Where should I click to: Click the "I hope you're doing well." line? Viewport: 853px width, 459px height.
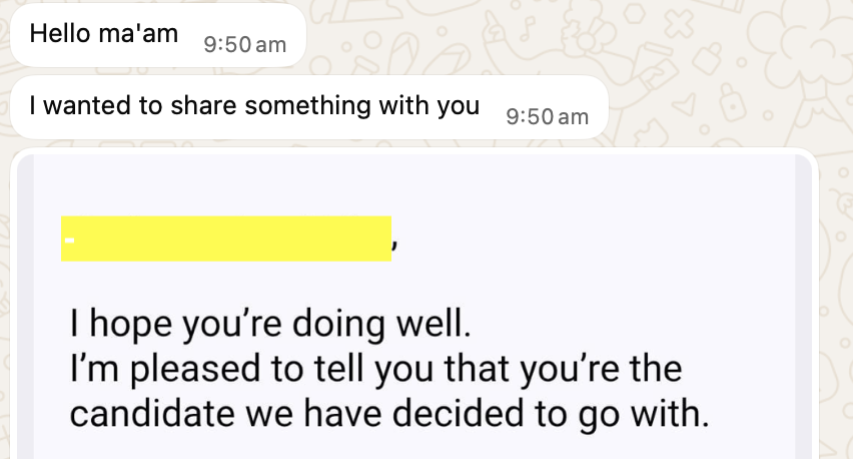(x=269, y=325)
